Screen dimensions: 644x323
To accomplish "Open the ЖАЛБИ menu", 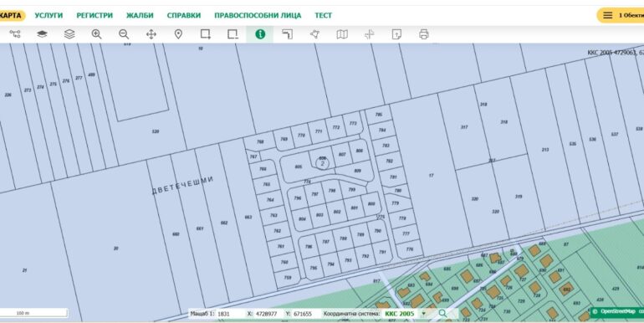I will coord(140,16).
